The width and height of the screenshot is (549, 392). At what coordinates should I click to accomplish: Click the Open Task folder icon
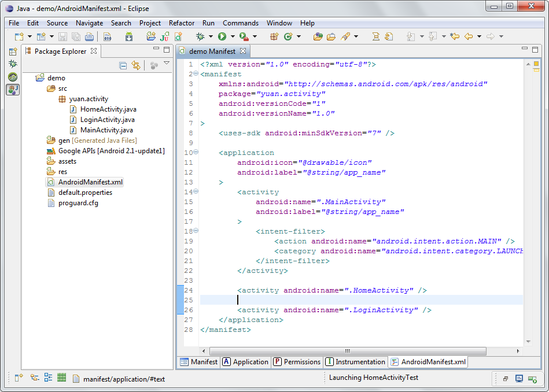[x=331, y=36]
